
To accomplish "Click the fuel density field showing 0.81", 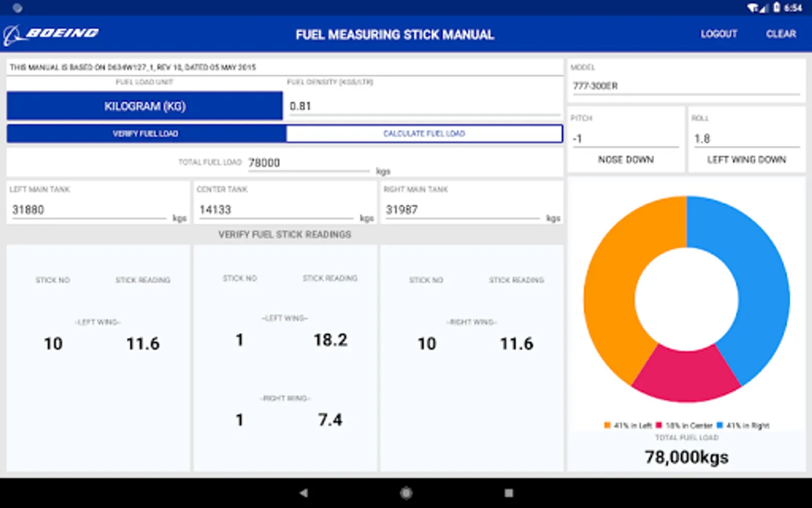I will pos(424,106).
